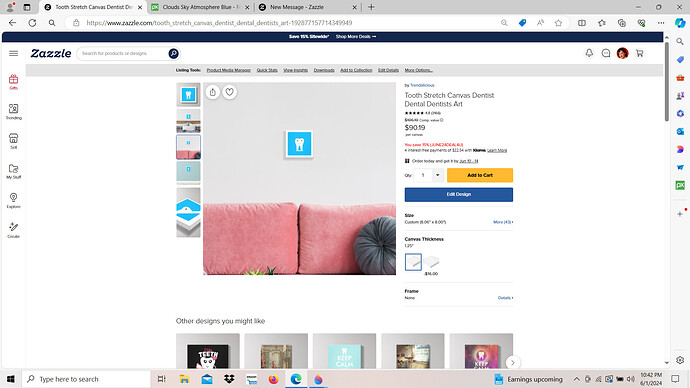Open Edit Details listing tool
Screen dimensions: 690x388
click(388, 70)
